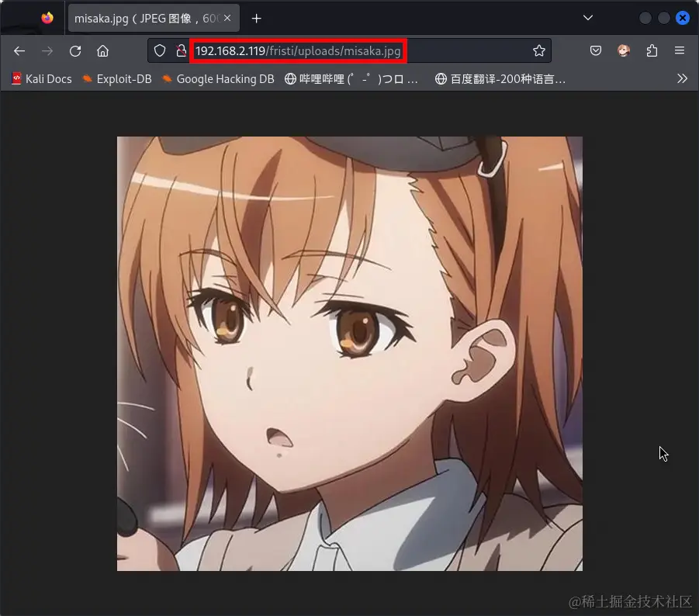
Task: Open the home page
Action: click(x=102, y=50)
